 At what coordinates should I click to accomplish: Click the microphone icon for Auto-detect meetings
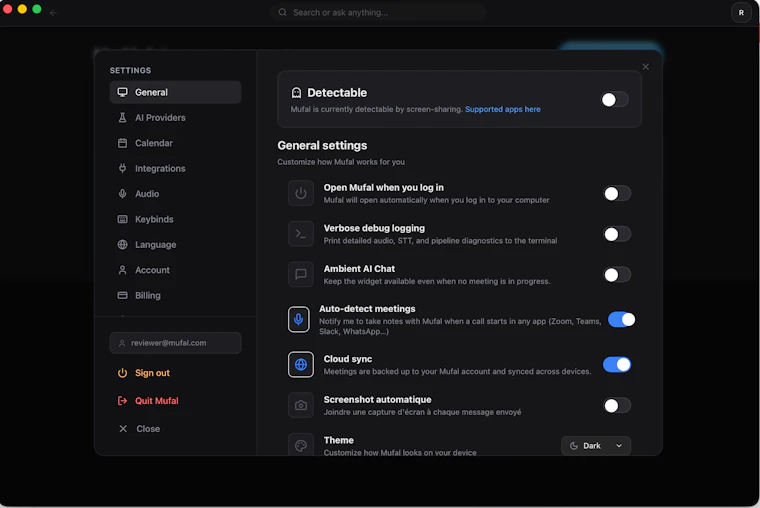click(299, 319)
